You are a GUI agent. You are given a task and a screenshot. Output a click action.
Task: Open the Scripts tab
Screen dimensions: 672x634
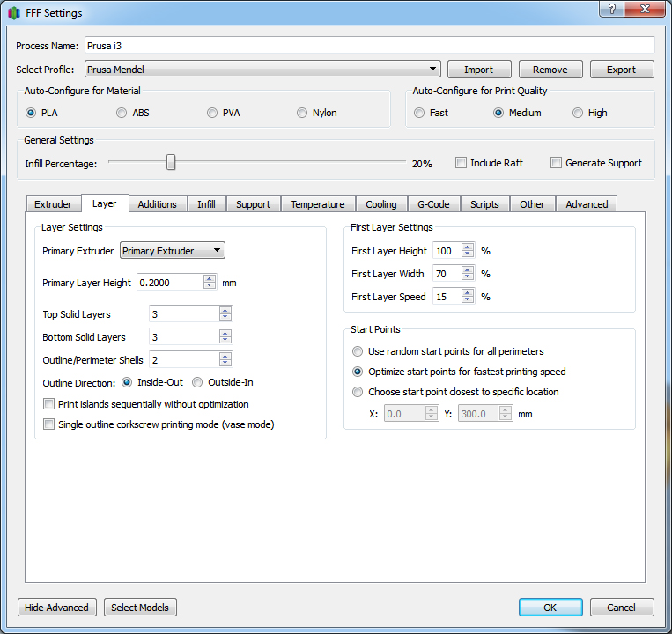pyautogui.click(x=484, y=204)
